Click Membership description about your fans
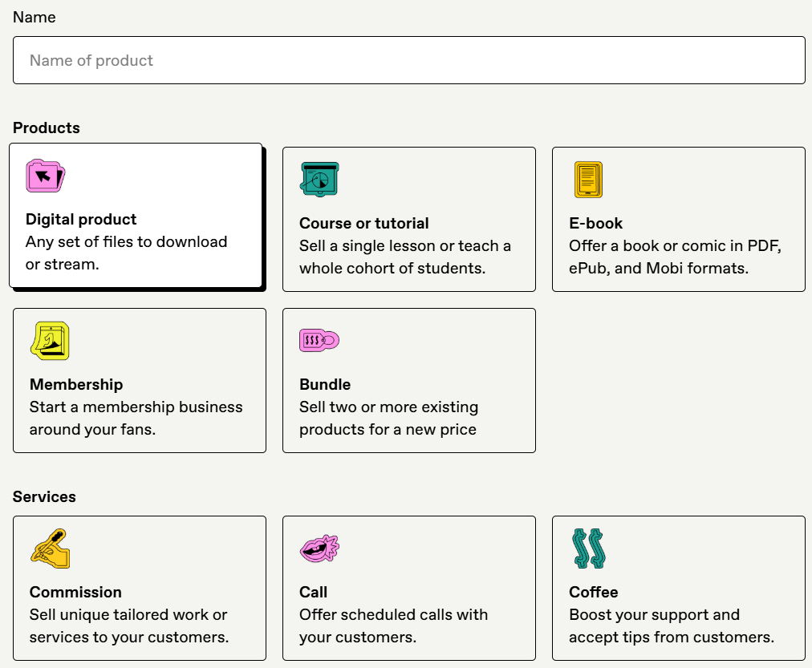The height and width of the screenshot is (668, 812). tap(136, 419)
